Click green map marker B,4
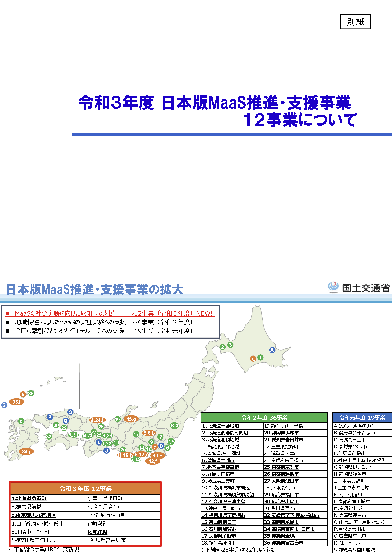This screenshot has height=554, width=392. coord(174,426)
